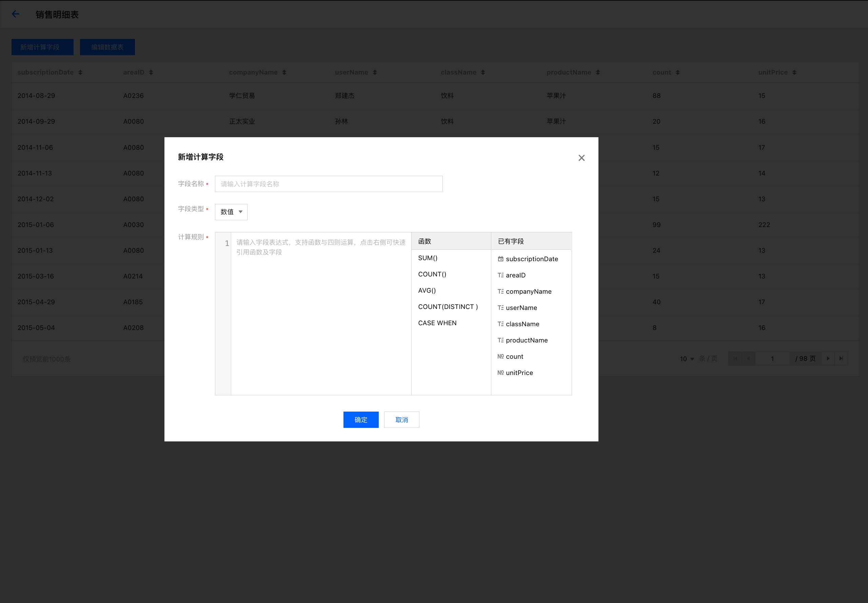Click the text-type icon beside areaID
Image resolution: width=868 pixels, height=603 pixels.
coord(500,275)
